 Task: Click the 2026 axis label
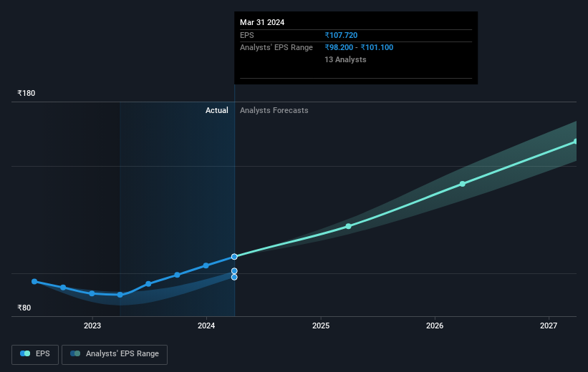pos(435,326)
